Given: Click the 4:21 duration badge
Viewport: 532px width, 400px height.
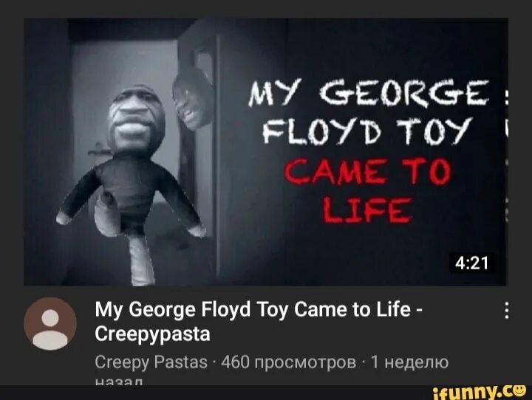Looking at the screenshot, I should point(471,263).
